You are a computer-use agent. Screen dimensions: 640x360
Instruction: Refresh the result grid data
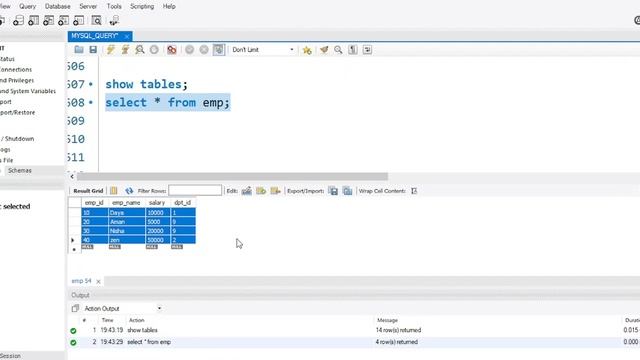tap(129, 191)
